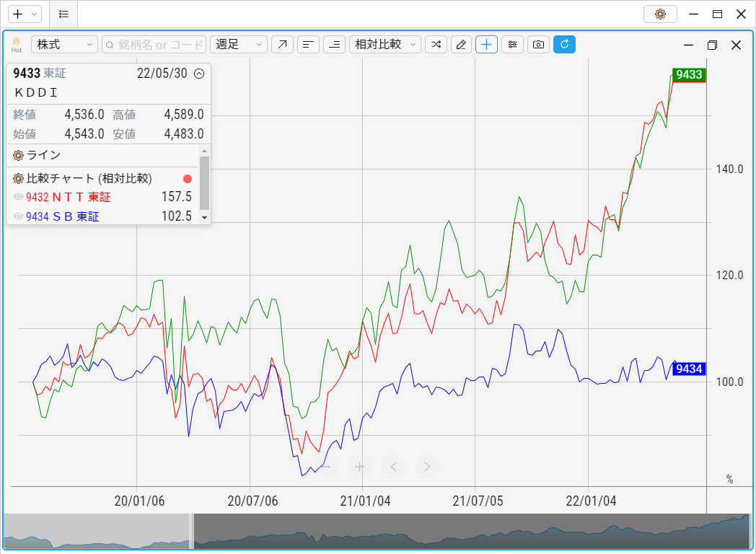Take a chart snapshot with camera icon
Viewport: 756px width, 554px height.
pos(539,44)
